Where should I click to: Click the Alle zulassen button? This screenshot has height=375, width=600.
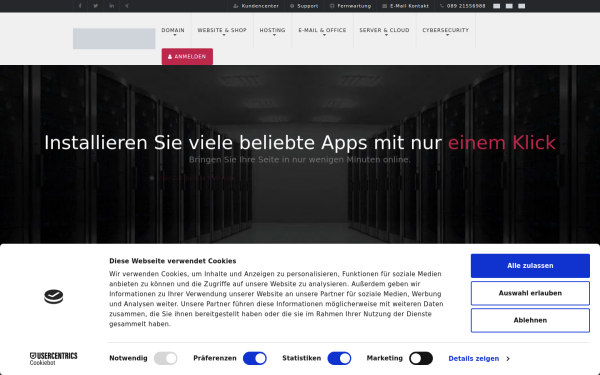click(530, 266)
